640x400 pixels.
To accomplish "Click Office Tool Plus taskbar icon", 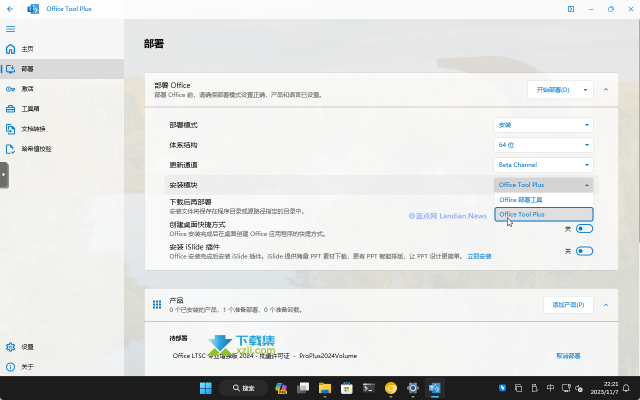I will click(x=435, y=388).
